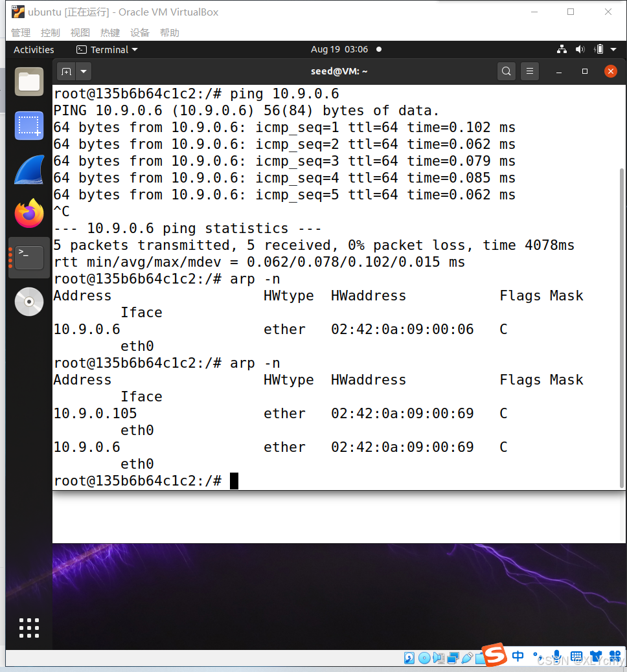Click the optical drive icon in VirtualBox status bar

[424, 658]
